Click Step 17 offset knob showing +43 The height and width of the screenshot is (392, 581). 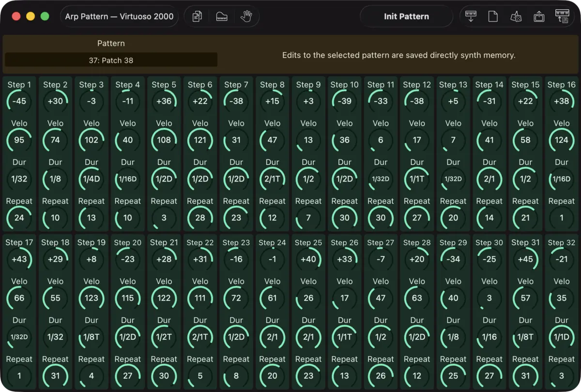[x=19, y=259]
